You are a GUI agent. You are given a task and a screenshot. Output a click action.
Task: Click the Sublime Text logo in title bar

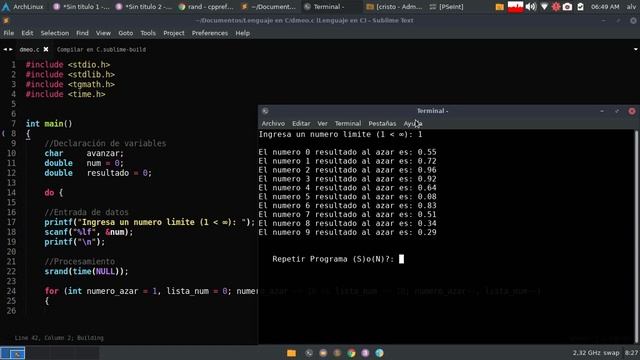click(x=6, y=20)
